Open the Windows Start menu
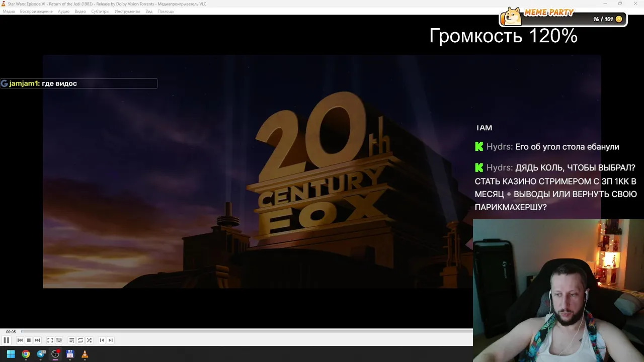The image size is (644, 362). tap(11, 354)
